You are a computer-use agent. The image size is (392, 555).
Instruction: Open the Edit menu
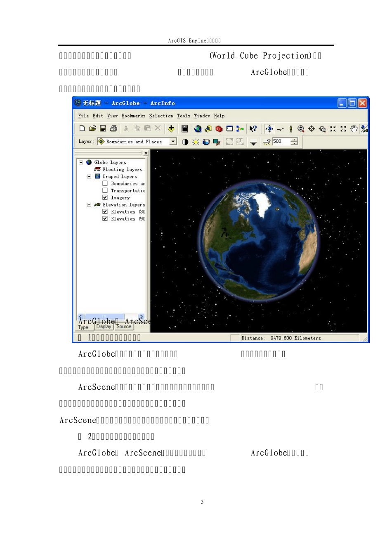tap(98, 116)
